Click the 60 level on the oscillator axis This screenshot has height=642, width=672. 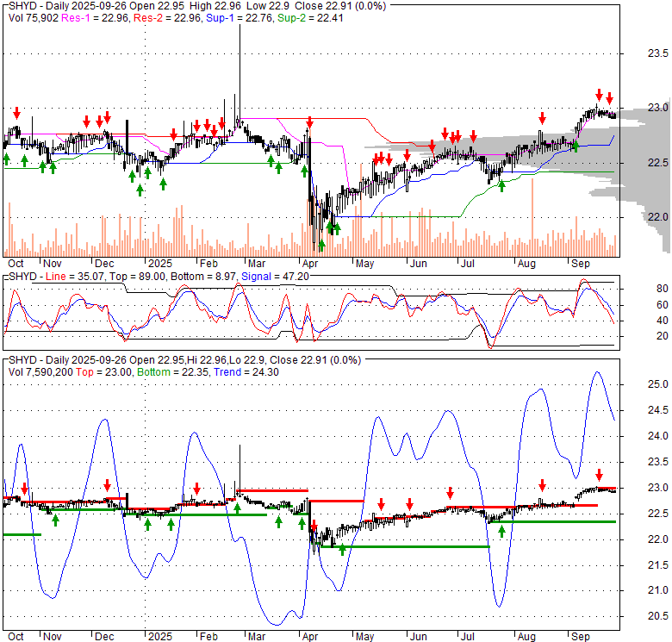pyautogui.click(x=663, y=305)
